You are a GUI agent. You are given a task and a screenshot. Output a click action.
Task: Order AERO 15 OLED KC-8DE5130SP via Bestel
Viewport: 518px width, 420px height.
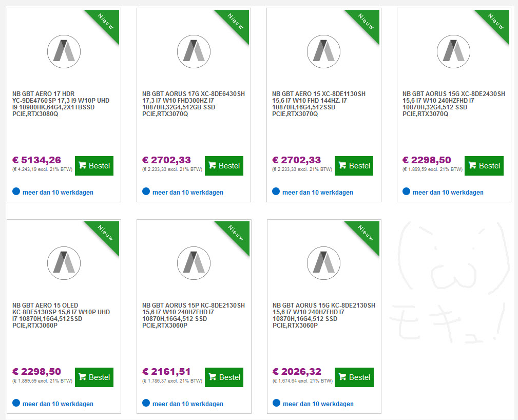pos(94,377)
